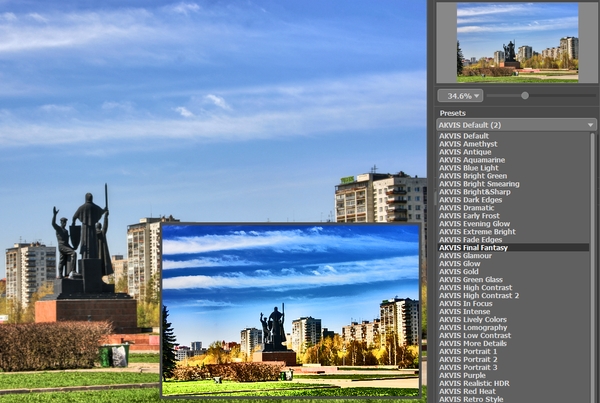Open the zoom percentage 34.6% dropdown
Screen dimensions: 600x403
pyautogui.click(x=460, y=96)
